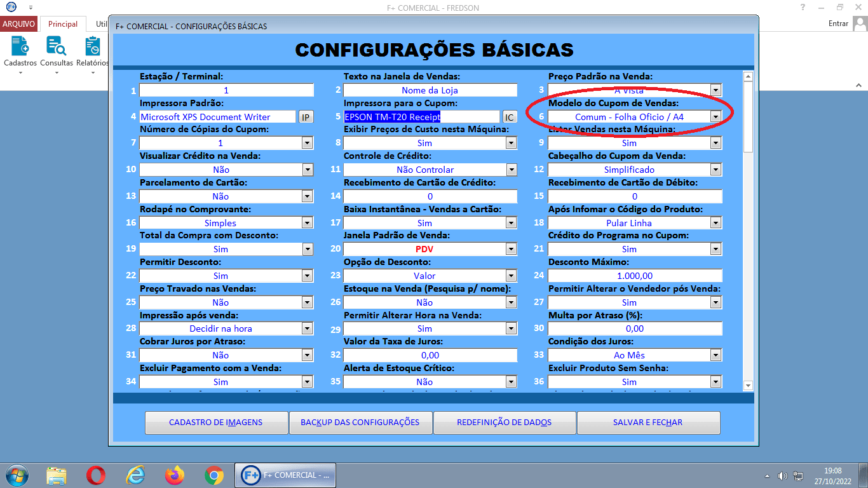Expand Parcelamento de Cartão dropdown

coord(308,196)
